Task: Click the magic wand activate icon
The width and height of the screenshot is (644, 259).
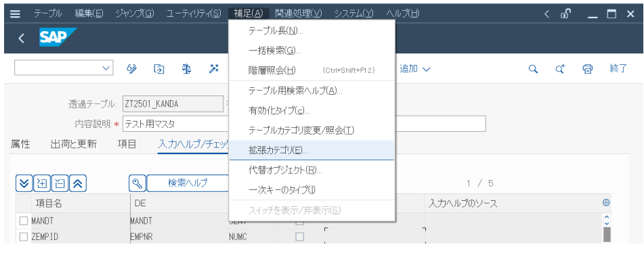Action: [x=213, y=68]
